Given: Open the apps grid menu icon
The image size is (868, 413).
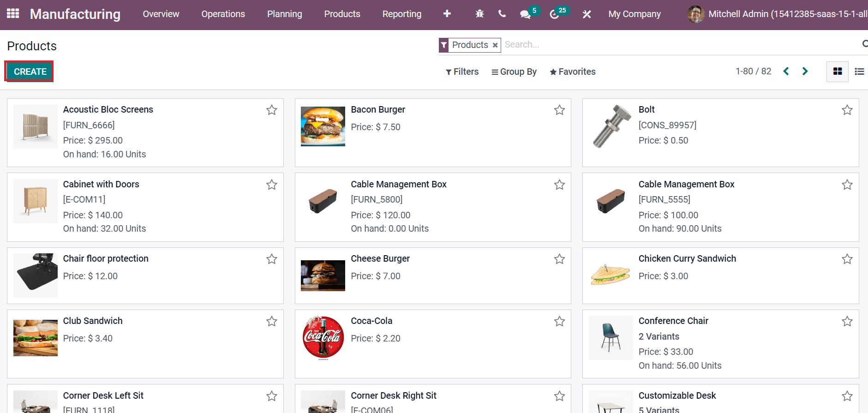Looking at the screenshot, I should [x=13, y=14].
